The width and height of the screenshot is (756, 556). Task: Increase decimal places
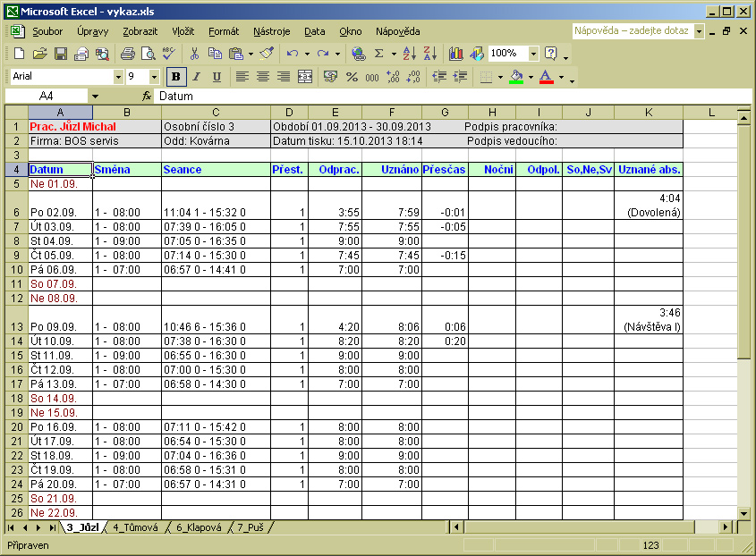(393, 77)
